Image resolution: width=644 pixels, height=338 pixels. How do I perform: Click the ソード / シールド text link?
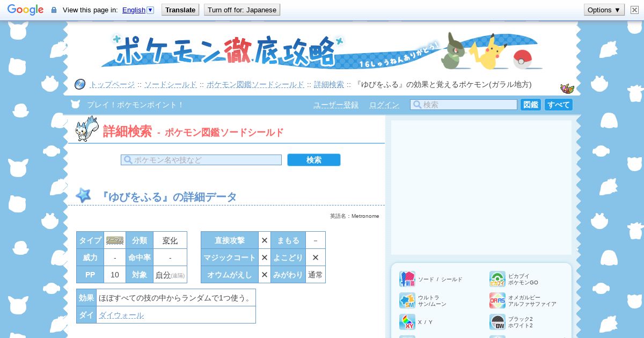pyautogui.click(x=440, y=280)
